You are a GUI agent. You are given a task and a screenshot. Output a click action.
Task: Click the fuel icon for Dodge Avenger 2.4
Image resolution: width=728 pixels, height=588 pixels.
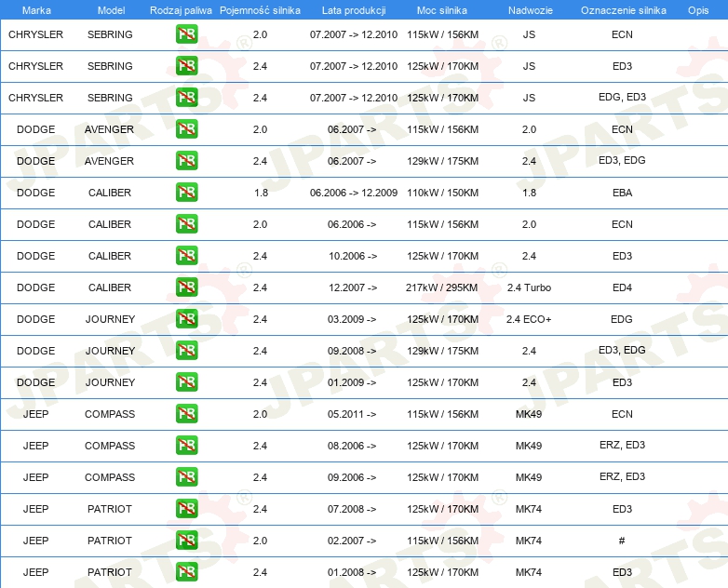point(186,161)
